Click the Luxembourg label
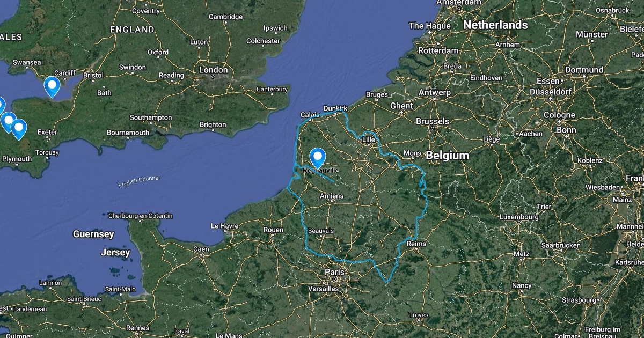Screen dimensions: 644x338 [x=518, y=217]
